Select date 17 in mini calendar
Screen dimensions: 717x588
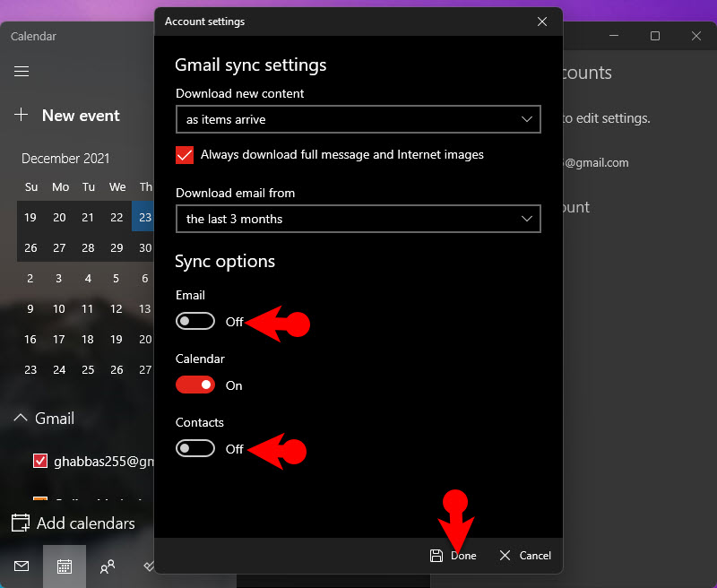point(59,340)
